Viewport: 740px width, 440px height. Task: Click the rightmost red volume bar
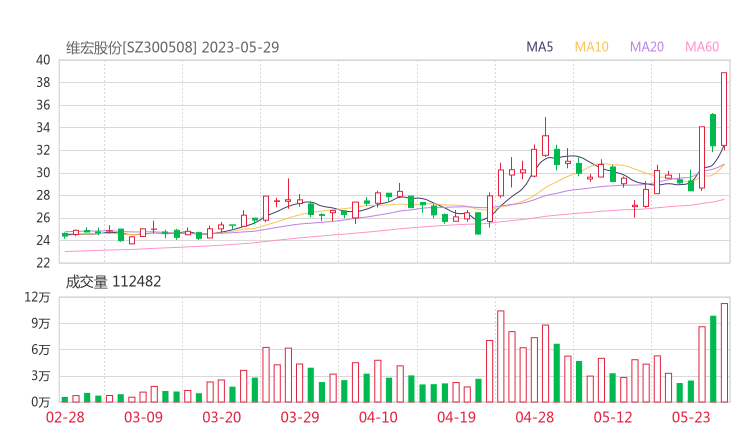pyautogui.click(x=724, y=353)
